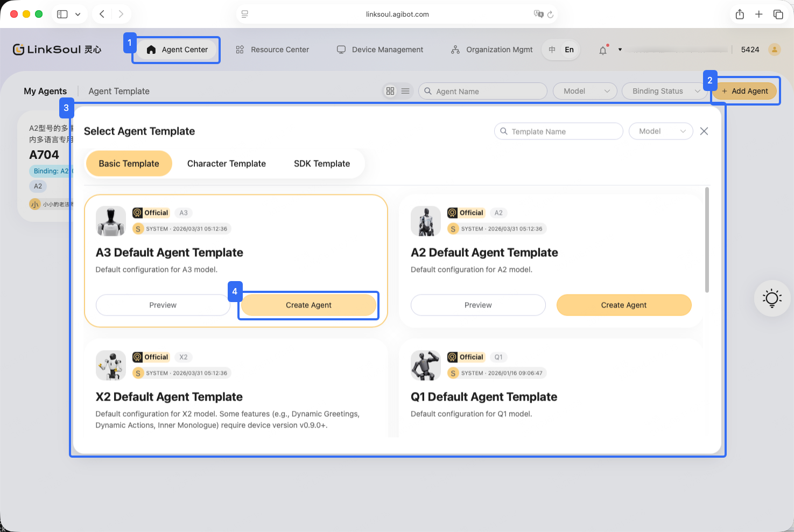Viewport: 794px width, 532px height.
Task: Open the Binding Status dropdown
Action: tap(665, 91)
